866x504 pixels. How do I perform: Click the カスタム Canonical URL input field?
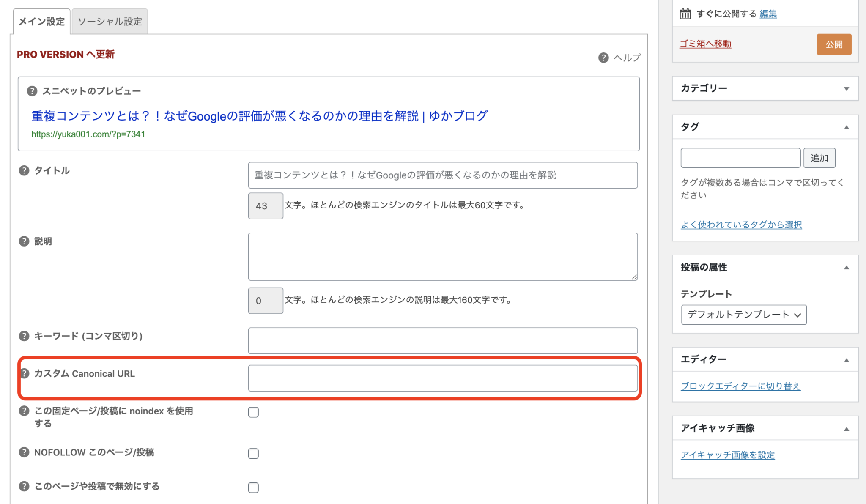click(x=442, y=378)
